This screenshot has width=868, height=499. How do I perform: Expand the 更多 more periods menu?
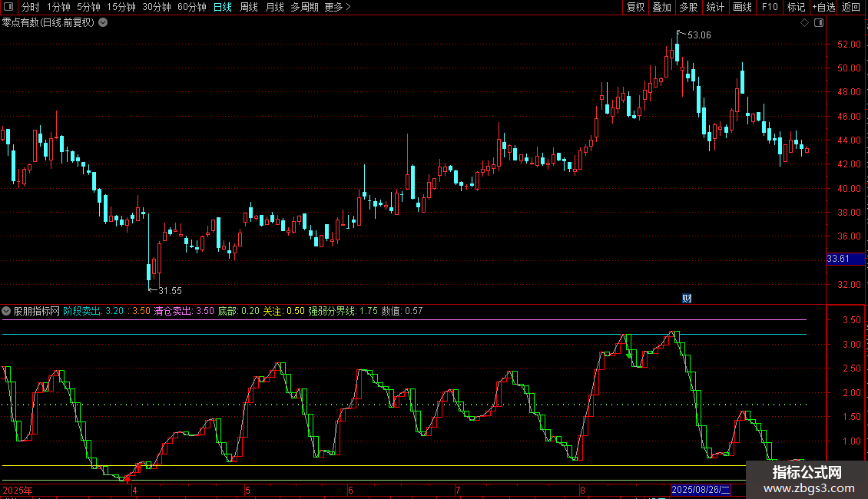(337, 7)
